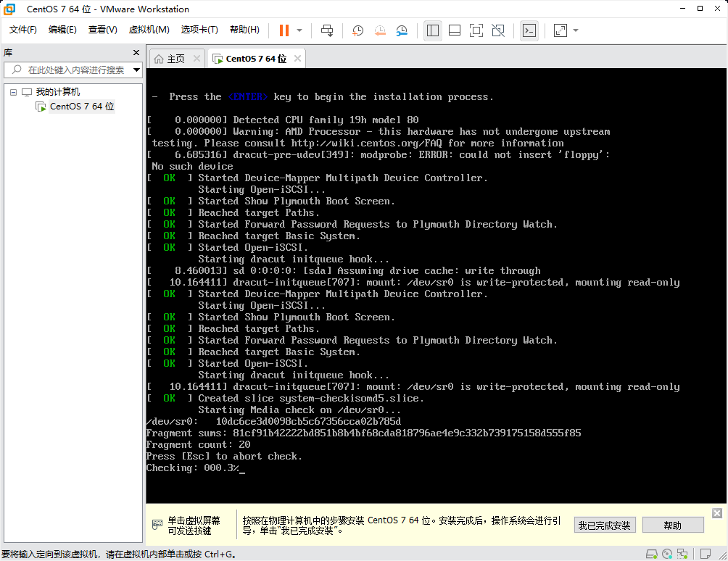The image size is (728, 561).
Task: Click the hard disk status icon
Action: (x=651, y=554)
